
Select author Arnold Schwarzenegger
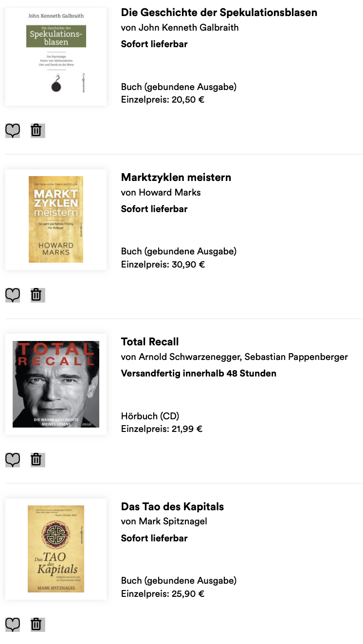(x=189, y=357)
